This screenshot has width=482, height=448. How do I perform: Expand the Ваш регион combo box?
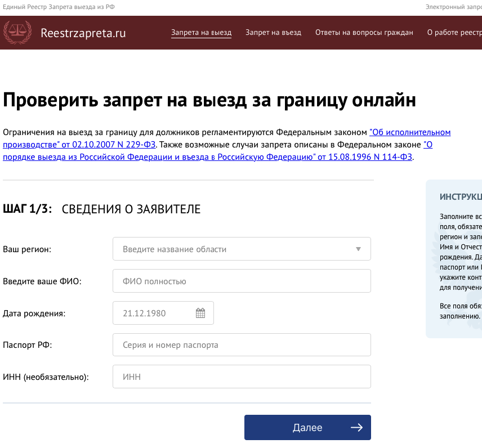pyautogui.click(x=242, y=249)
